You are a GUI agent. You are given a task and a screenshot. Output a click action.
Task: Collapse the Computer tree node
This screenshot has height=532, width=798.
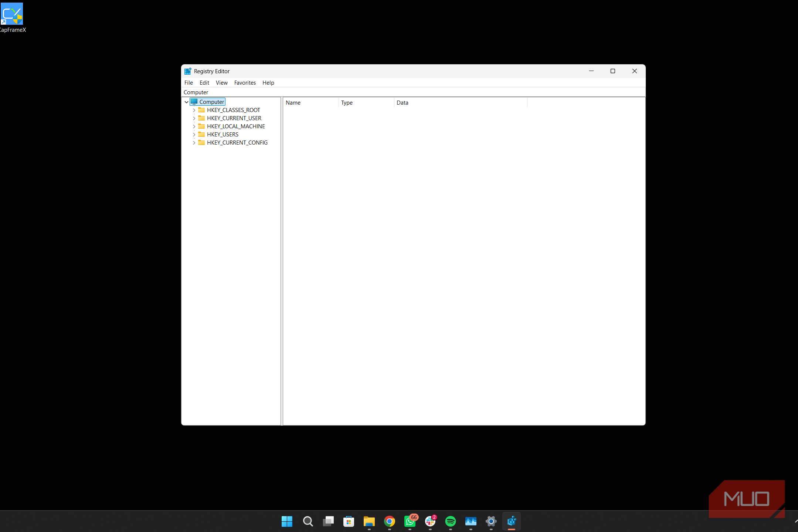point(187,102)
